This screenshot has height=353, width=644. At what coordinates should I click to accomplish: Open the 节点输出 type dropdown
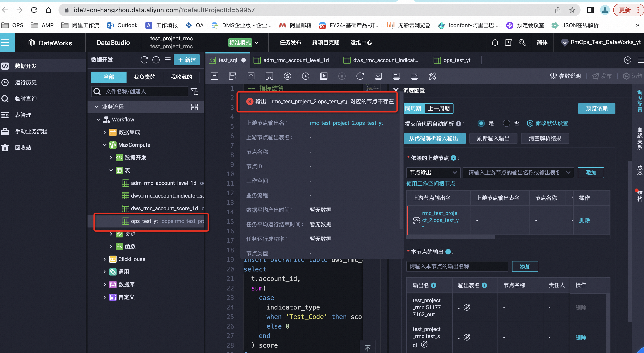click(x=433, y=173)
